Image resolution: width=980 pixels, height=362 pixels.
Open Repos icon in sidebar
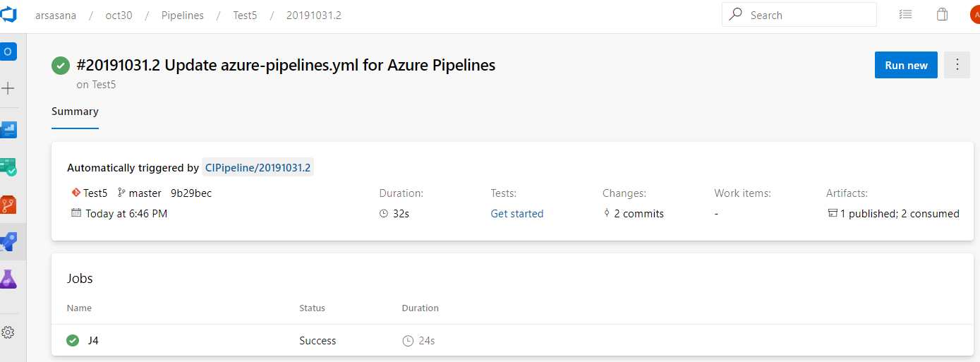(8, 205)
